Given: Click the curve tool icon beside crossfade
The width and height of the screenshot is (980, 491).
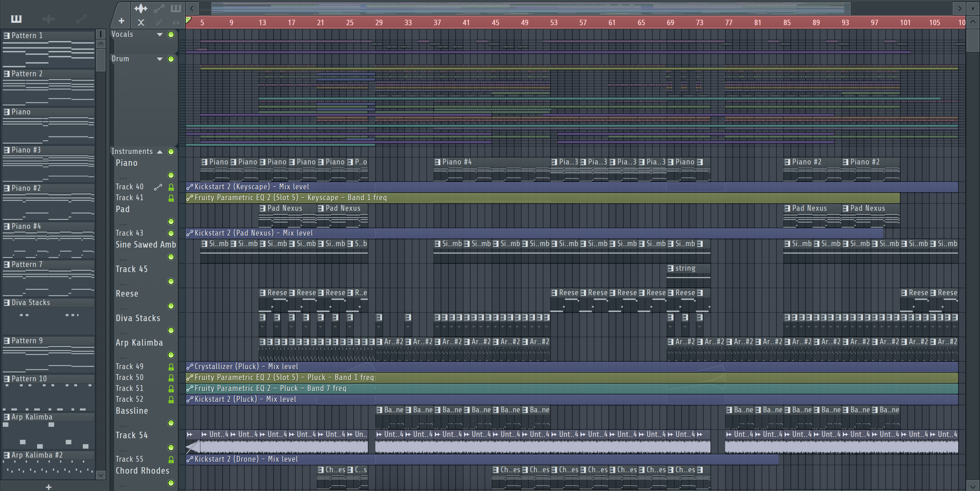Looking at the screenshot, I should click(159, 22).
